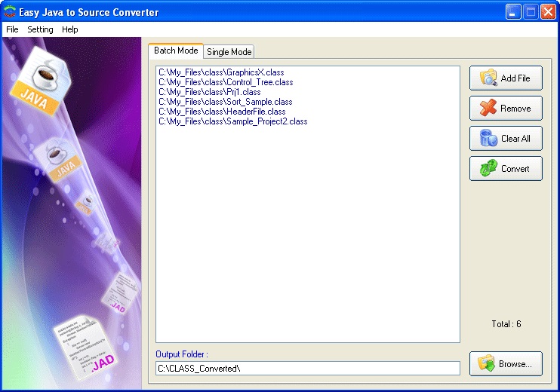Open the File menu

pyautogui.click(x=12, y=29)
